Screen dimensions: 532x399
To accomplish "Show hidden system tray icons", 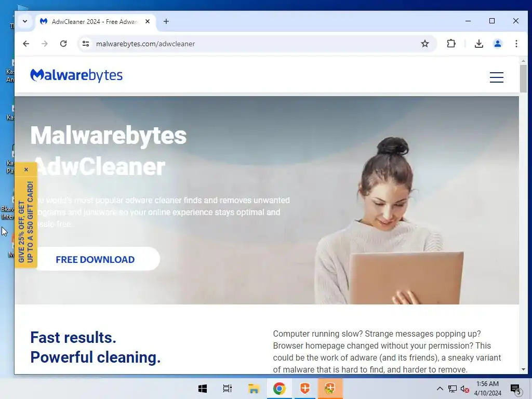I will tap(440, 389).
